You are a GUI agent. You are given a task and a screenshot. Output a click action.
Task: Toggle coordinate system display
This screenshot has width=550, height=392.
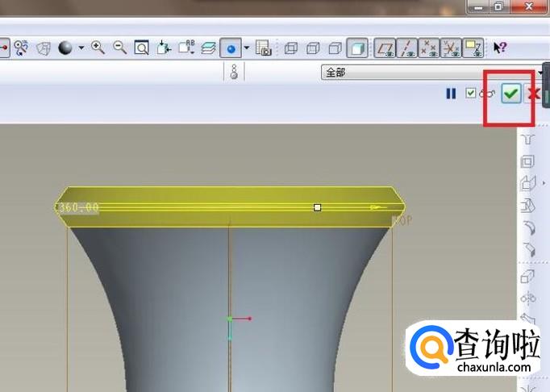[x=451, y=48]
